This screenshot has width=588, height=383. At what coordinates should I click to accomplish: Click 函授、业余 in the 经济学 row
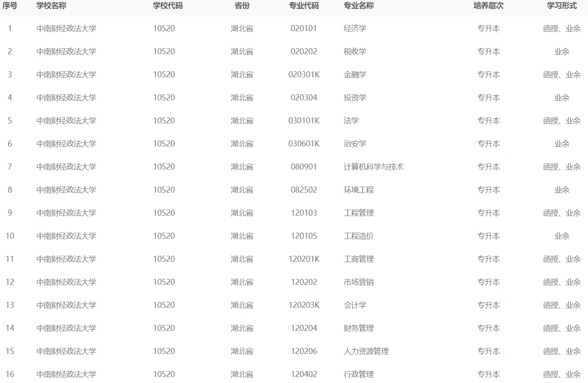pyautogui.click(x=562, y=29)
